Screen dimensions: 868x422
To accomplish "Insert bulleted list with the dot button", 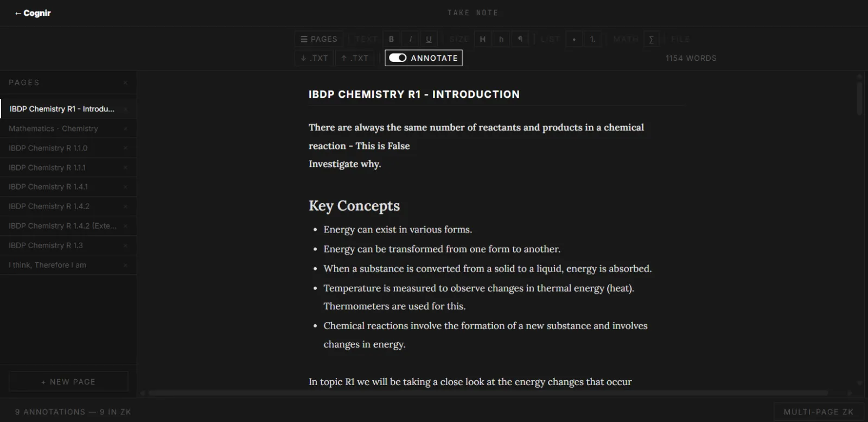I will pos(574,39).
